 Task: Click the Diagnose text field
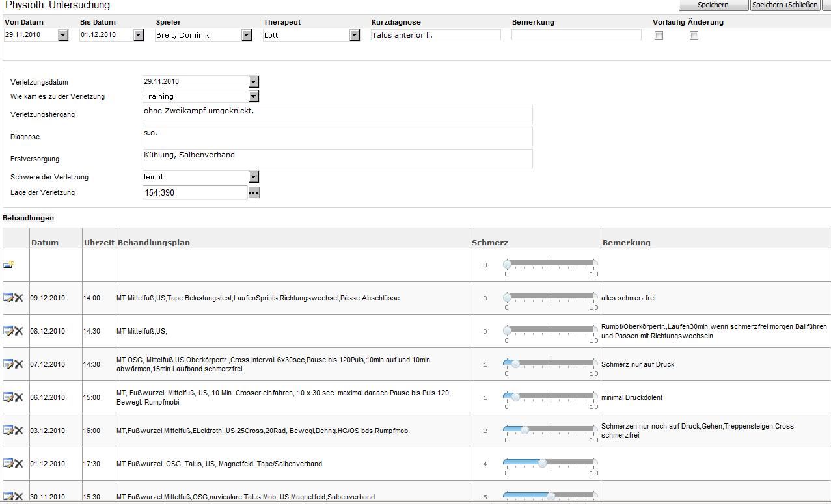point(338,137)
